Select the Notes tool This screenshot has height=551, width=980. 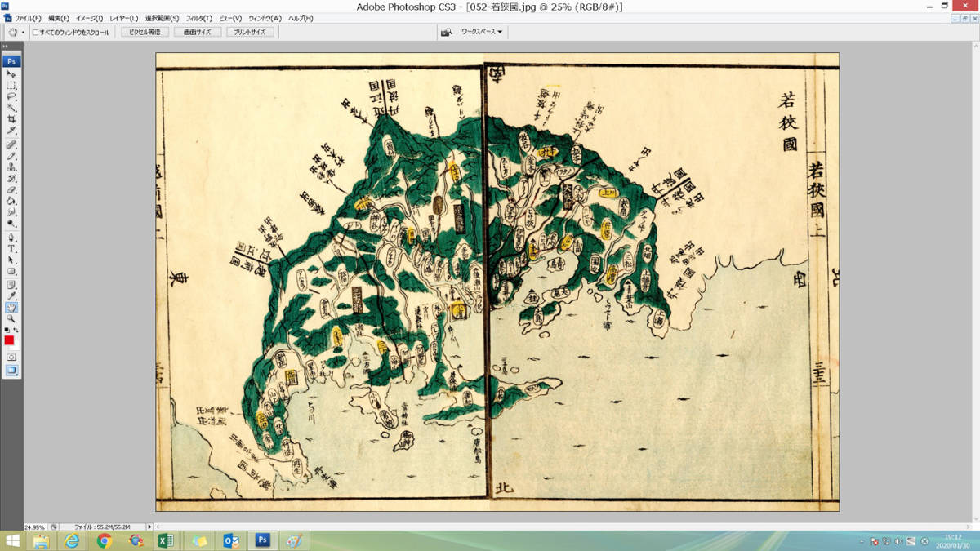pos(11,285)
